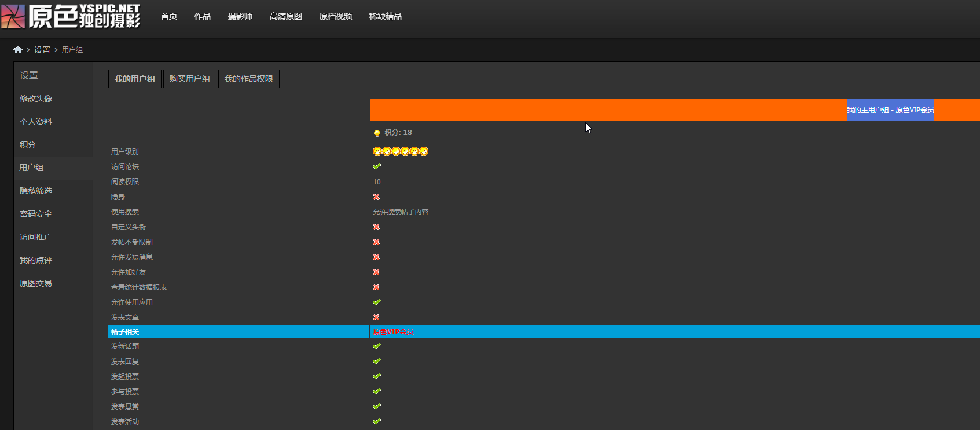Click the red cross for 允许发短消息
The image size is (980, 430).
[376, 257]
